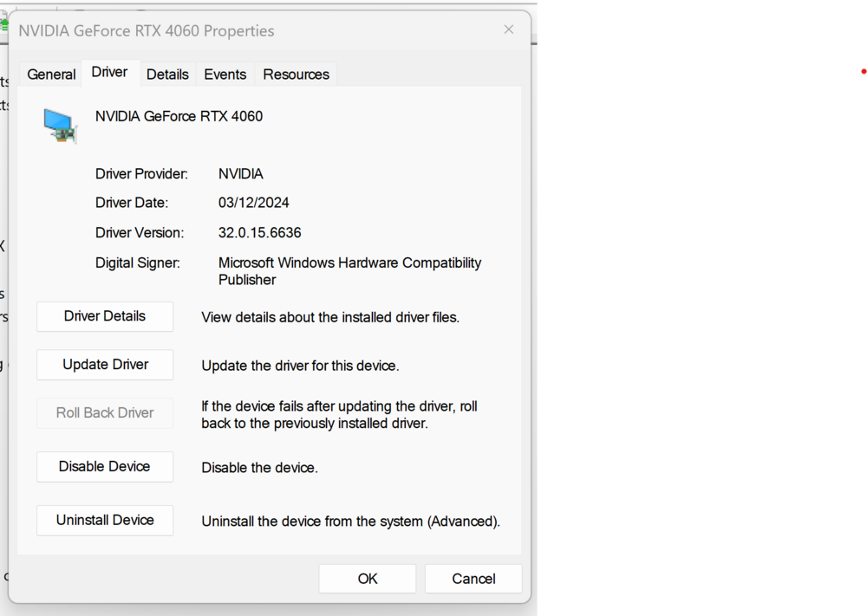Click the Roll Back Driver button
This screenshot has height=616, width=867.
[104, 413]
